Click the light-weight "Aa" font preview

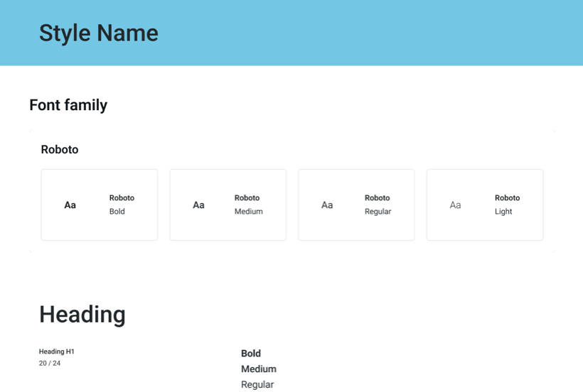click(x=455, y=205)
